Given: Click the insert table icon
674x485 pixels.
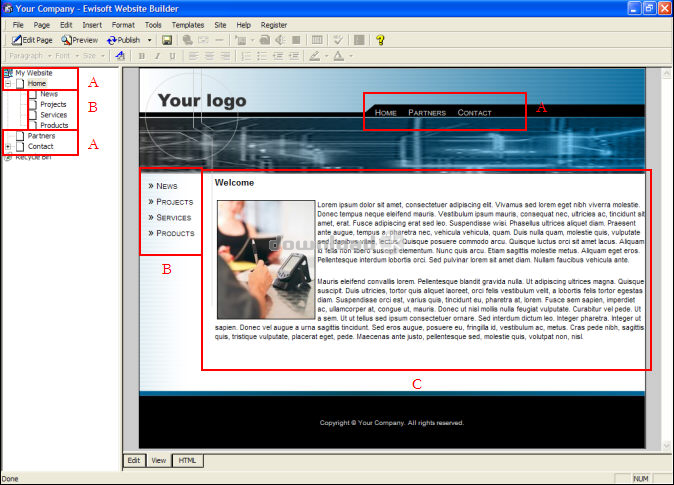Looking at the screenshot, I should 317,40.
